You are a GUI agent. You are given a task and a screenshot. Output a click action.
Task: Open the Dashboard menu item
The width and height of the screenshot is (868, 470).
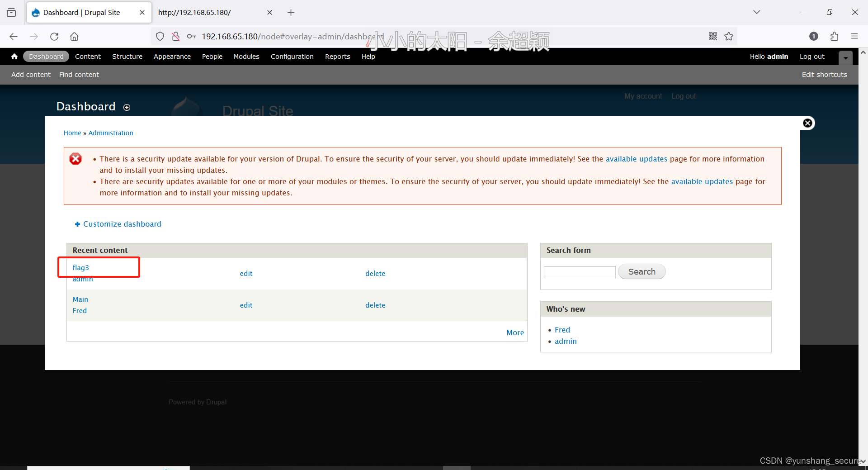[x=46, y=57]
